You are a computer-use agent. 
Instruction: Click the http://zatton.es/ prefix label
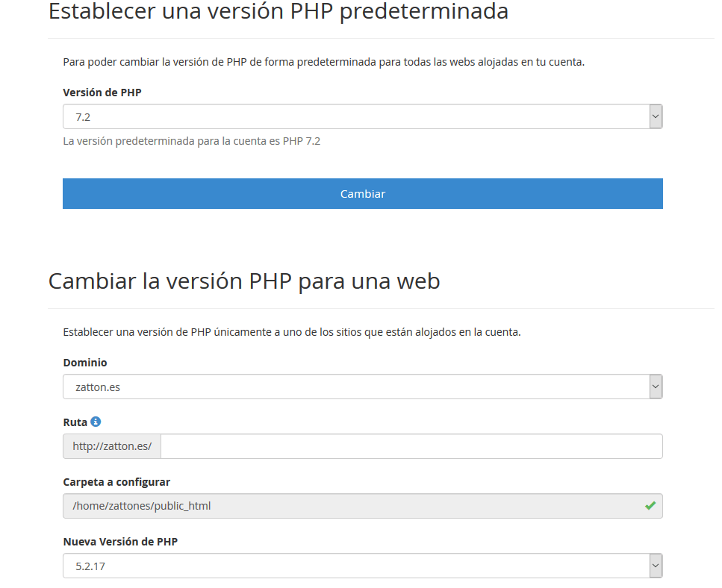click(x=112, y=446)
